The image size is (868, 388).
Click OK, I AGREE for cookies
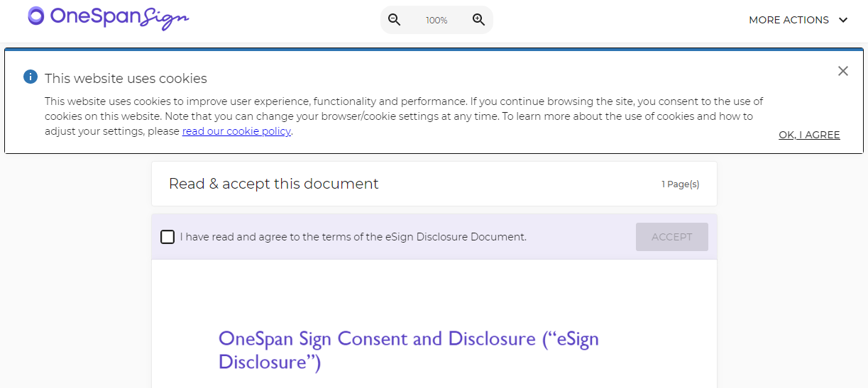[x=809, y=135]
